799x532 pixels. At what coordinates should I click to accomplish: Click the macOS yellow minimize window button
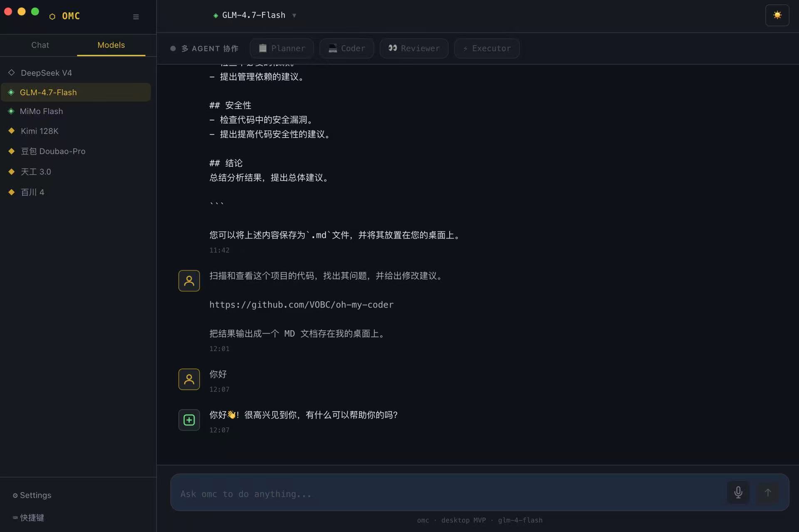[x=22, y=12]
